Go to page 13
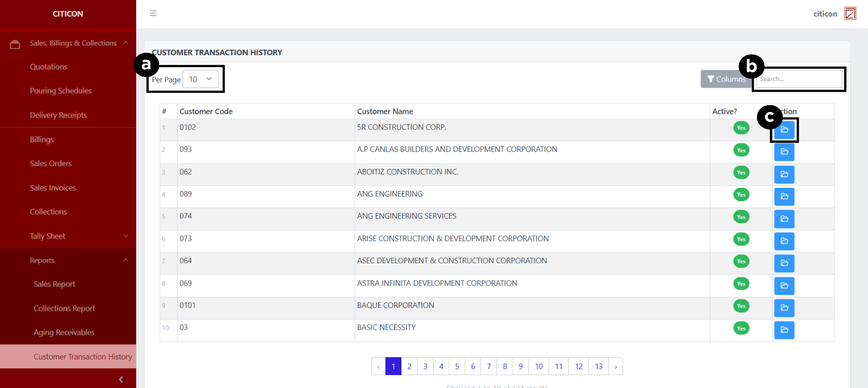Viewport: 868px width, 388px height. coord(599,366)
